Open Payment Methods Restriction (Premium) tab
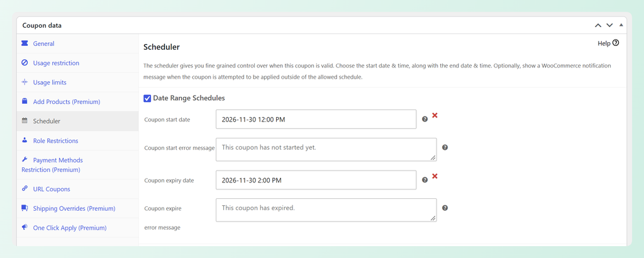644x258 pixels. click(x=77, y=165)
